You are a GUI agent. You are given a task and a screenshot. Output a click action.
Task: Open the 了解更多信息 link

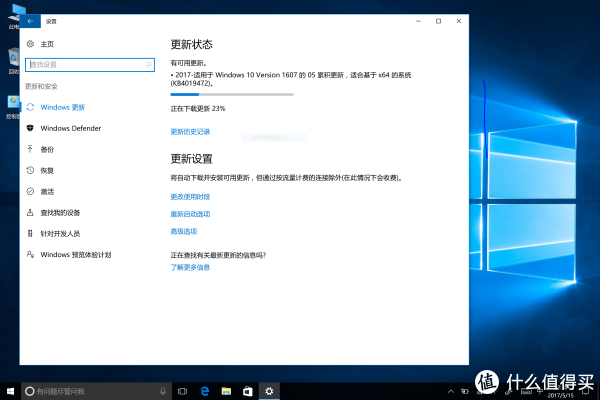click(x=190, y=267)
